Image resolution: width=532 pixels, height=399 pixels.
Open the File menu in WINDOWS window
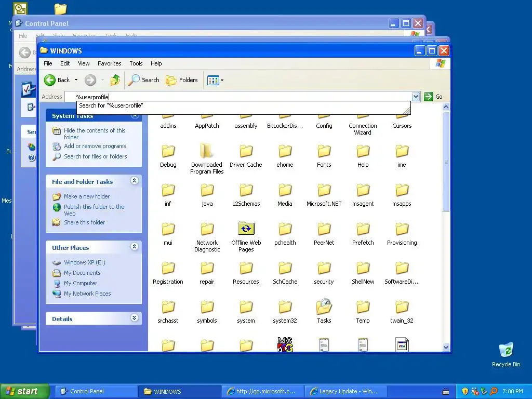[48, 63]
